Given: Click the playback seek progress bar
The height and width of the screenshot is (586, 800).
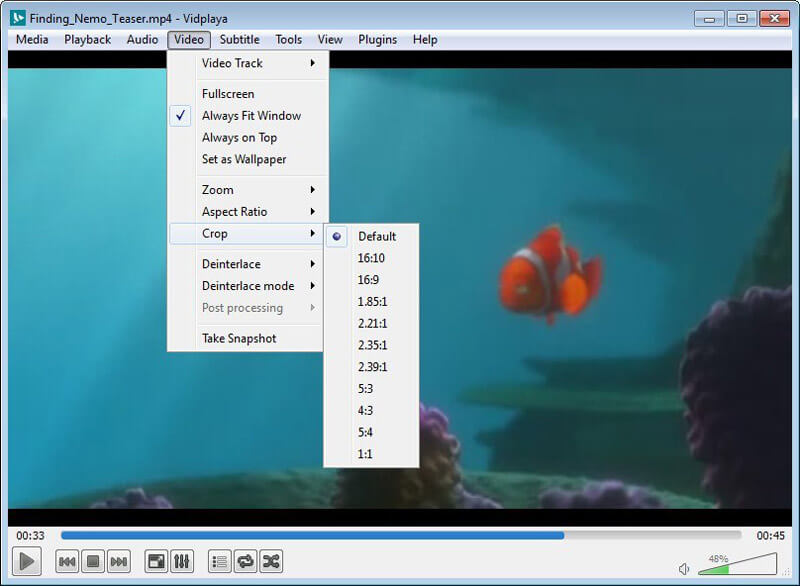Looking at the screenshot, I should coord(400,536).
